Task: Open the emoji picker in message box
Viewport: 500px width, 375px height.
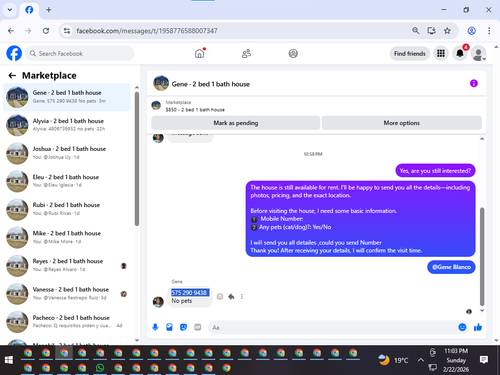Action: 462,327
